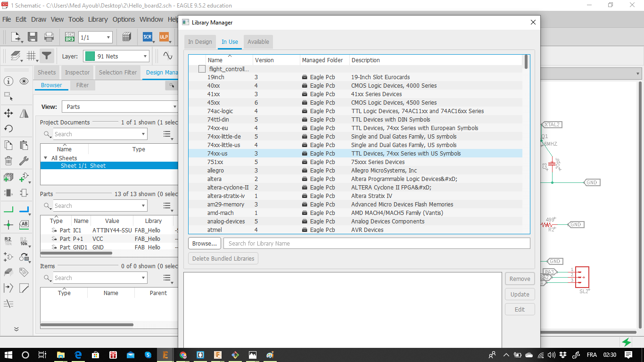Open Project Documents search dropdown arrow
This screenshot has height=362, width=644.
click(x=143, y=134)
